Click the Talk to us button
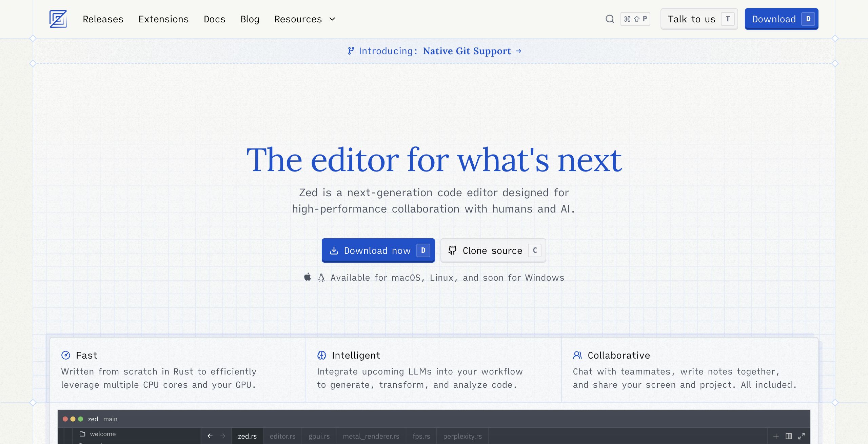This screenshot has height=444, width=868. coord(699,19)
